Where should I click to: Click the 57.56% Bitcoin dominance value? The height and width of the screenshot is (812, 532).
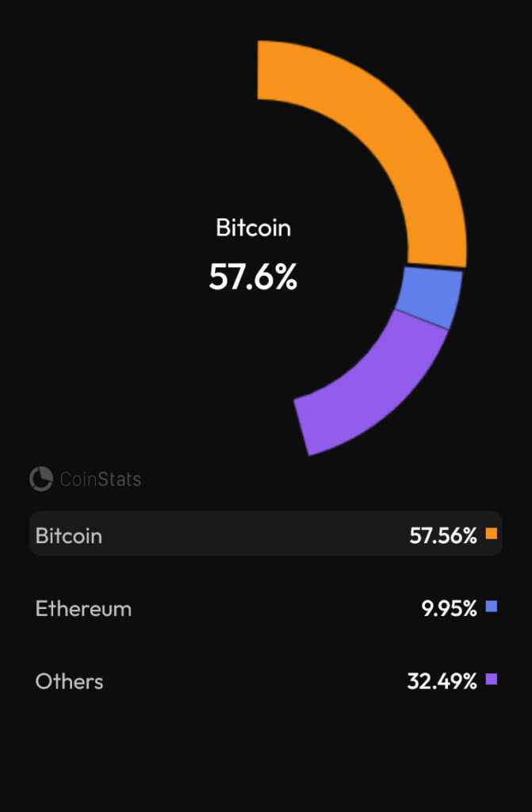click(443, 535)
